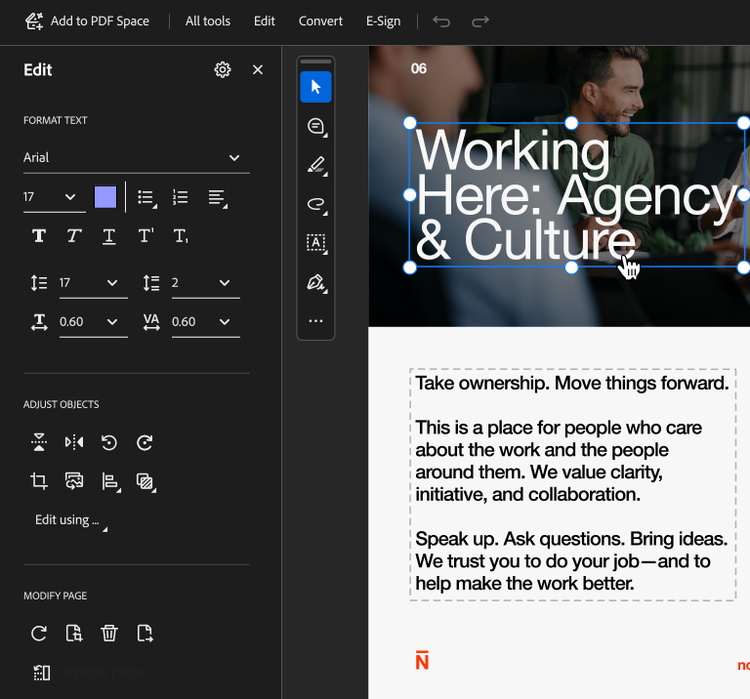Expand paragraph spacing 2 dropdown
This screenshot has width=750, height=699.
[224, 283]
